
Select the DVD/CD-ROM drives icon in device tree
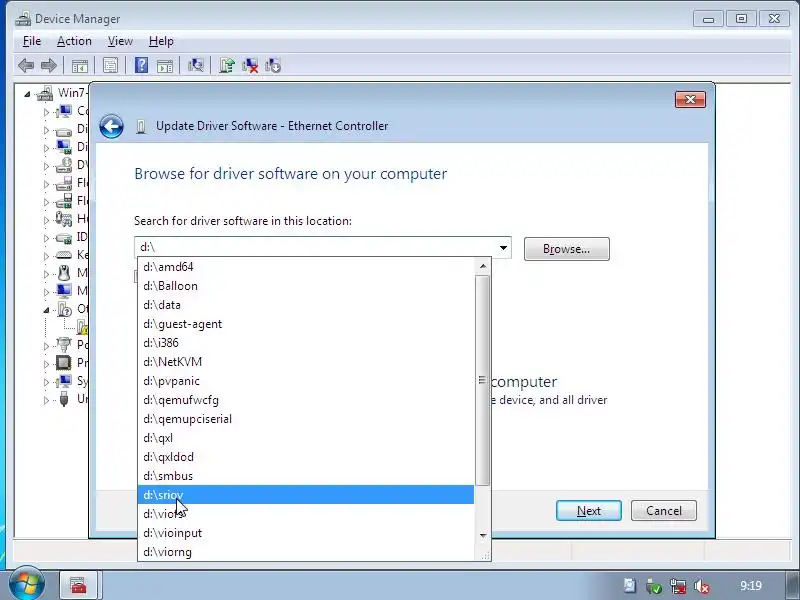[64, 165]
